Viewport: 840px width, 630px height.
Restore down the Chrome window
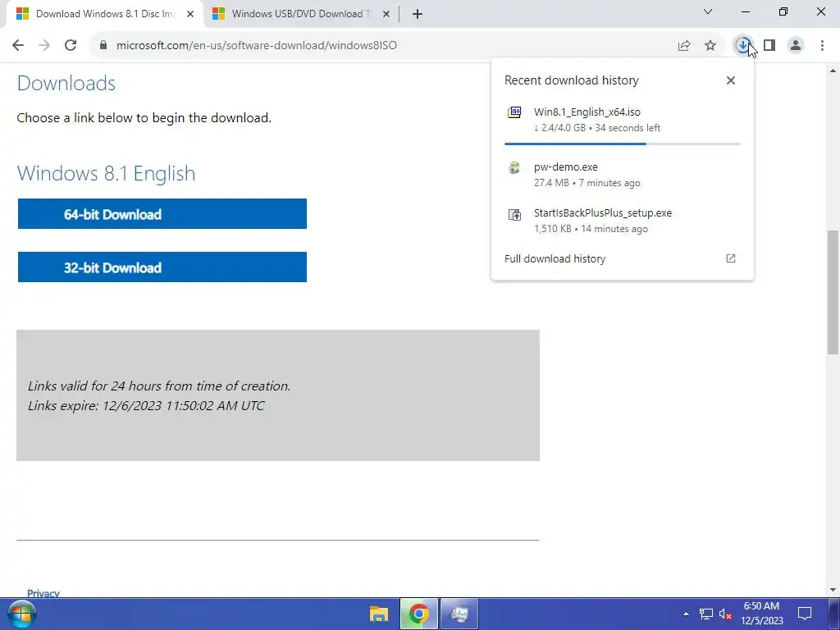click(783, 11)
